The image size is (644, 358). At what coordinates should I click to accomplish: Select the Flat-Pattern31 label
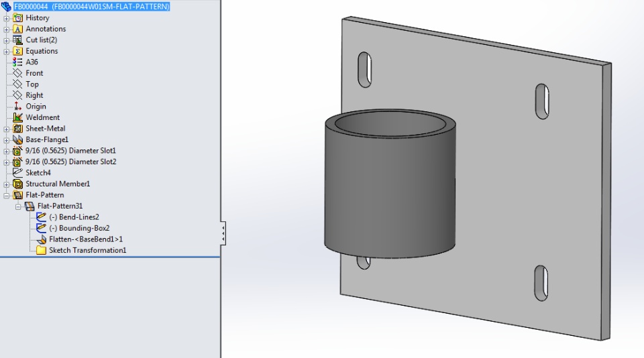60,206
